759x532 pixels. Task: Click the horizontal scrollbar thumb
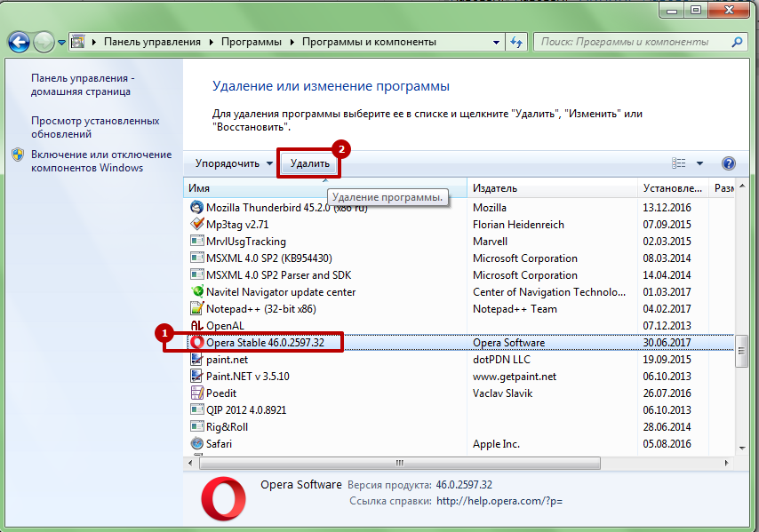[400, 463]
